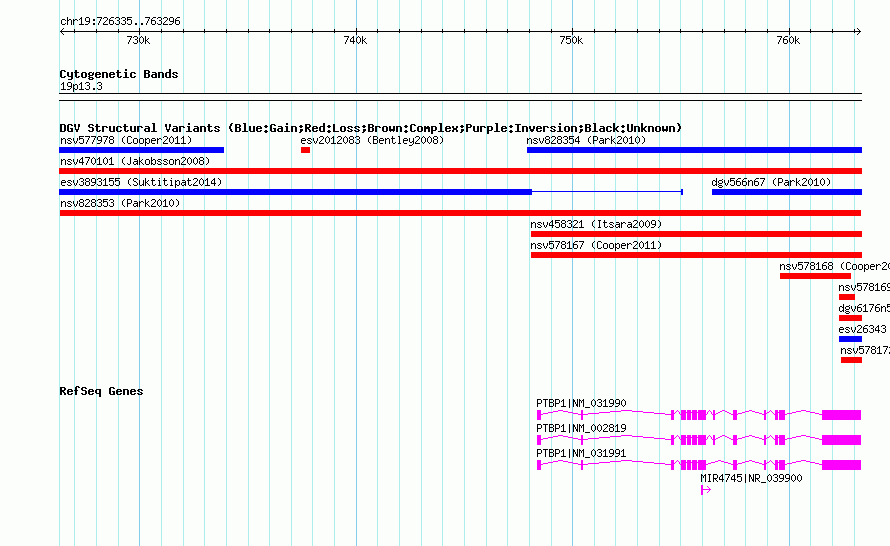Click the MIR4745 arrow glyph
This screenshot has height=546, width=890.
(706, 490)
